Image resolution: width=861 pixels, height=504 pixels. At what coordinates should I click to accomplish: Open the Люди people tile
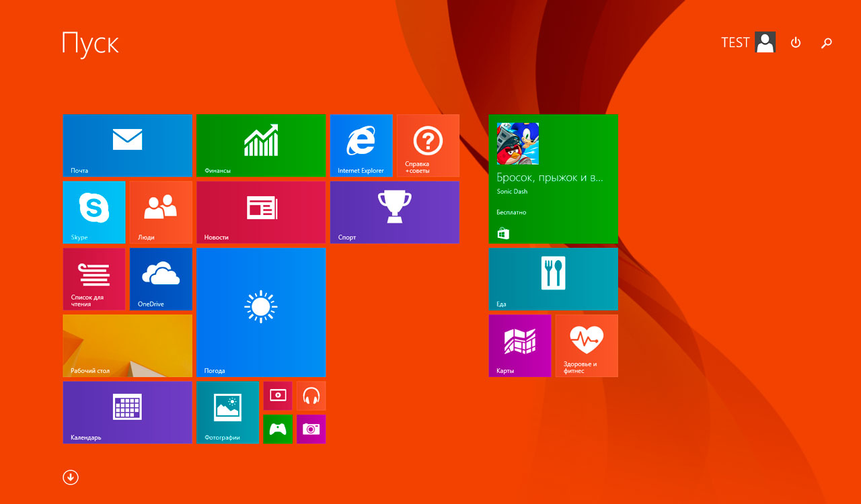(x=161, y=212)
